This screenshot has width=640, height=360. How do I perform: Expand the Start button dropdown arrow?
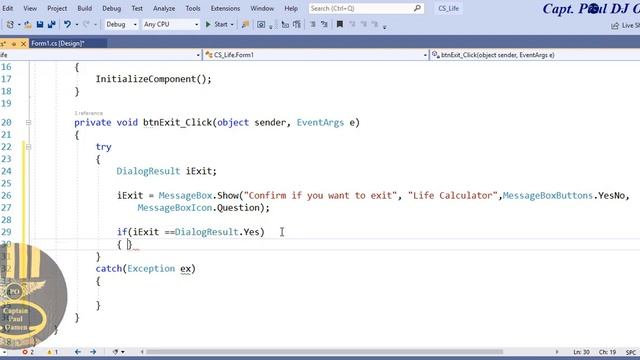click(x=232, y=25)
